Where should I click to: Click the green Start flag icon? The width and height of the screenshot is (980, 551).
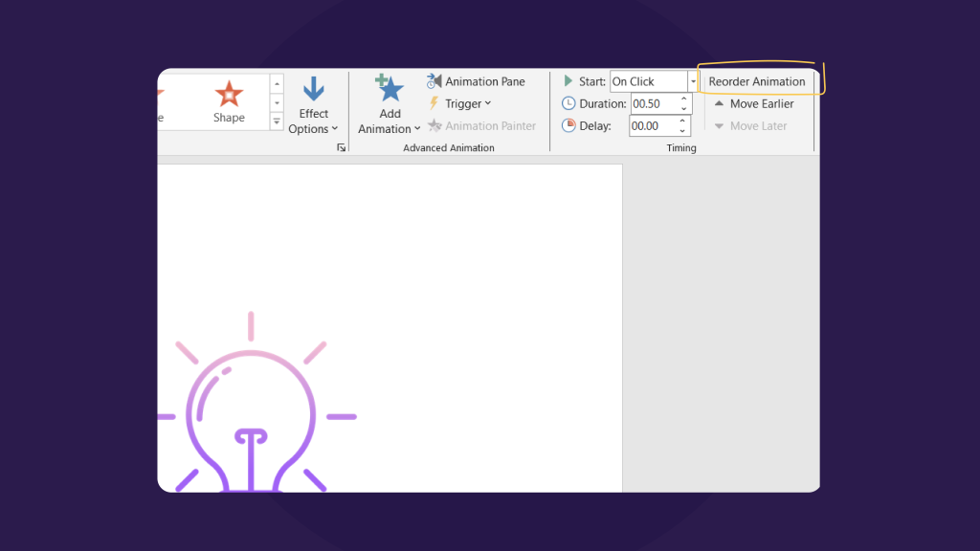(567, 81)
